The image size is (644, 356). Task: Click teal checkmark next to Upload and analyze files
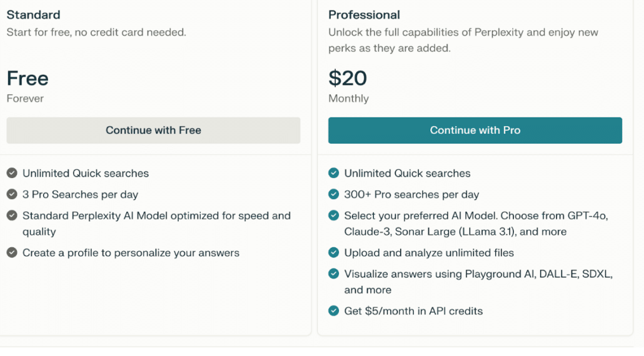click(x=333, y=253)
